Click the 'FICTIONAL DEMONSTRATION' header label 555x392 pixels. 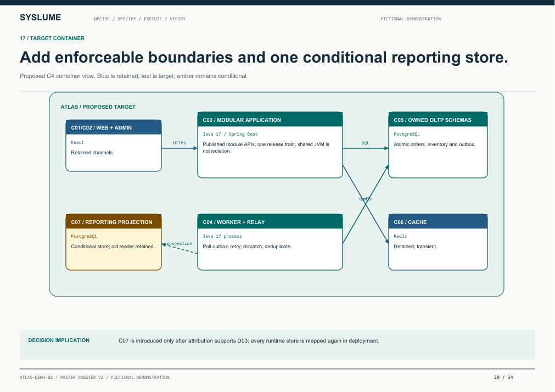(x=411, y=19)
